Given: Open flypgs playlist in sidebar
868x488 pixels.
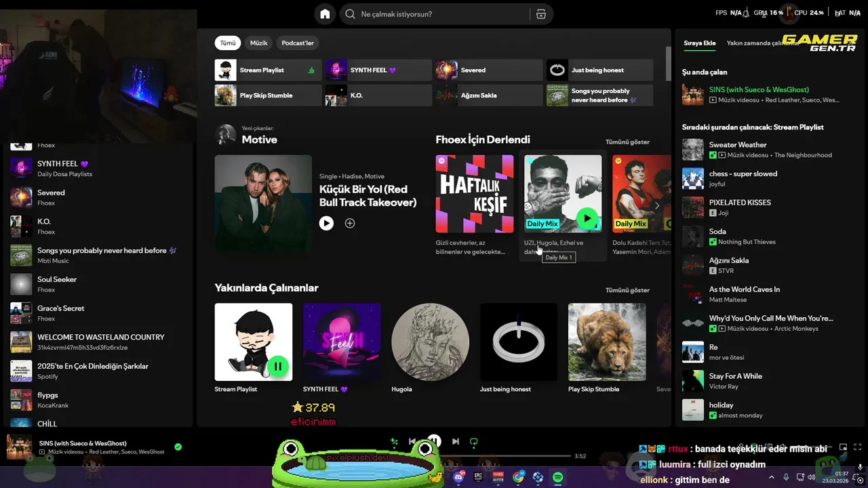Looking at the screenshot, I should tap(98, 400).
